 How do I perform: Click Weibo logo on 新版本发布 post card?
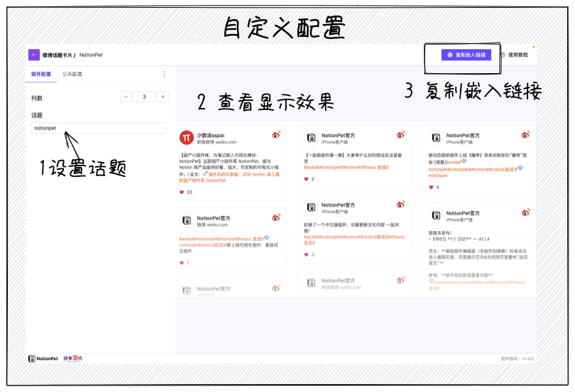point(526,212)
